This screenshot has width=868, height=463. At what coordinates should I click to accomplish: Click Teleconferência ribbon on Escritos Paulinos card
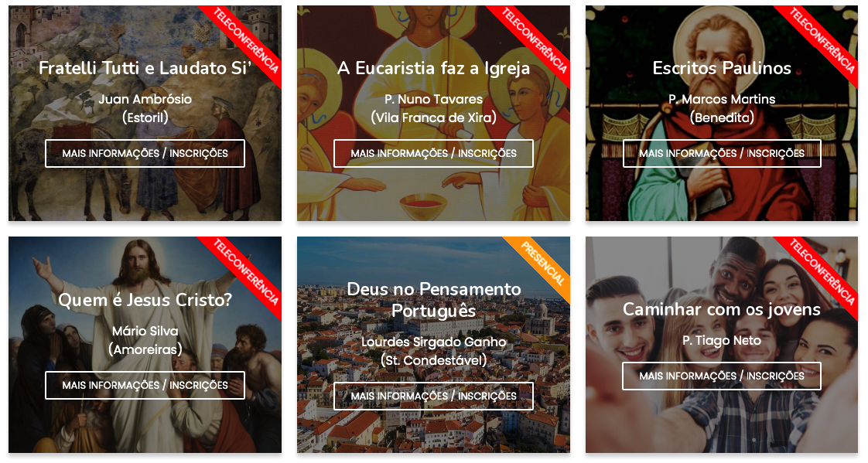[822, 40]
